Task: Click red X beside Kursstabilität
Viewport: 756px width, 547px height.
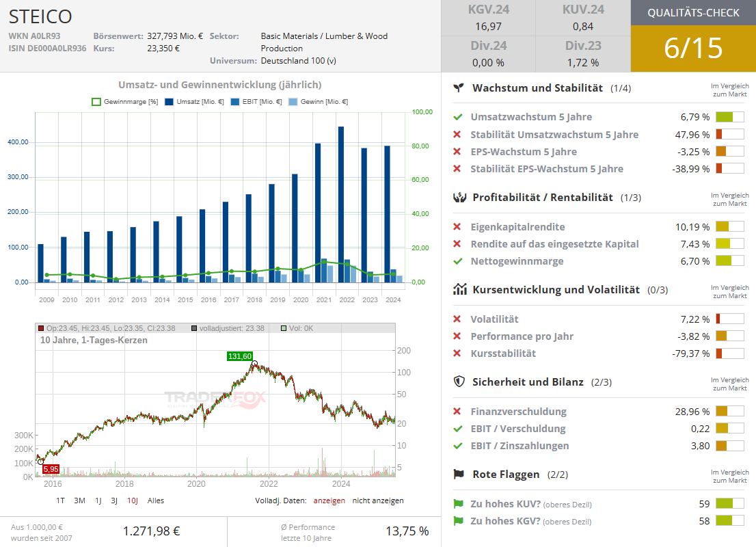Action: click(457, 353)
